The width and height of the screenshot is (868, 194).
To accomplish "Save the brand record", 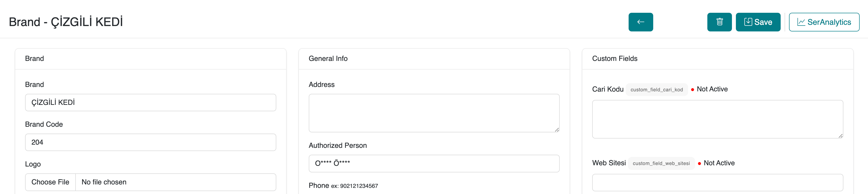I will (x=758, y=22).
